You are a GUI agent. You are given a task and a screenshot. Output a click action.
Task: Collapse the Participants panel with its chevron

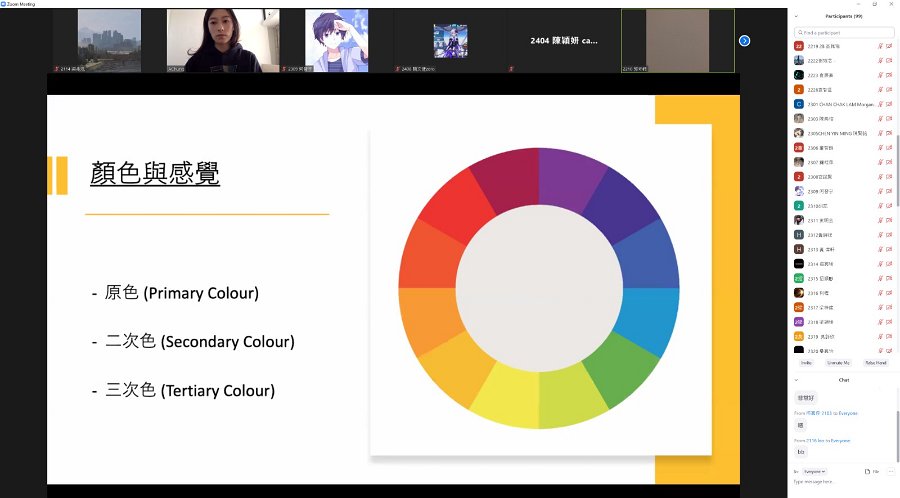tap(796, 16)
